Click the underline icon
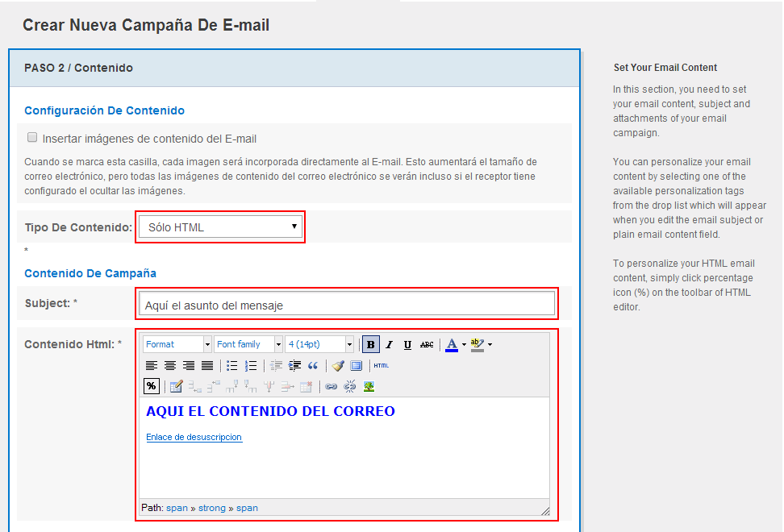 click(x=407, y=345)
